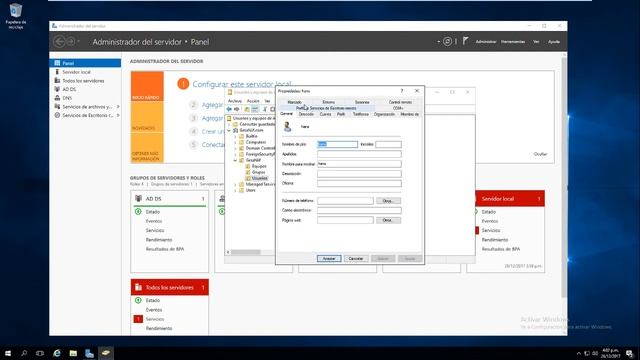Image resolution: width=640 pixels, height=360 pixels.
Task: Open the Windows Start menu
Action: coord(8,353)
